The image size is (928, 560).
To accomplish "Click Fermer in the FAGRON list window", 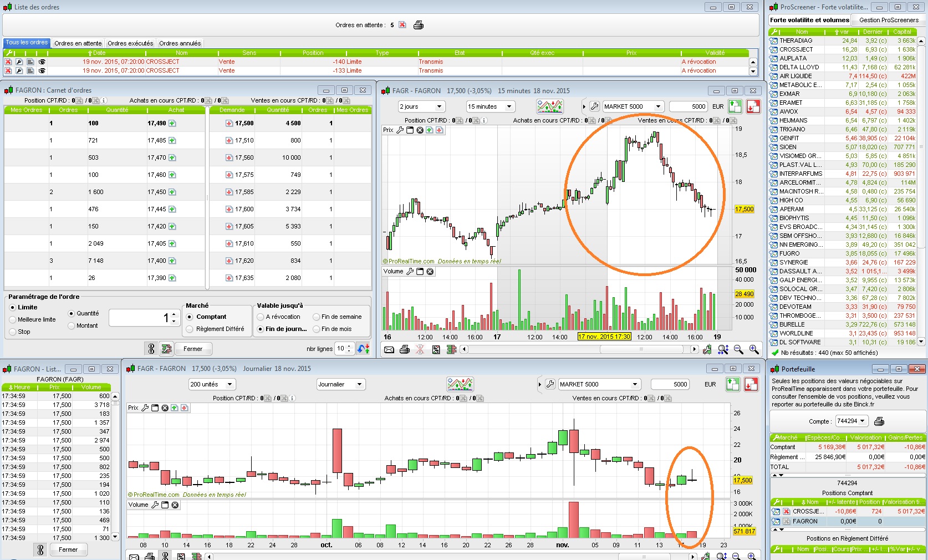I will click(x=68, y=549).
